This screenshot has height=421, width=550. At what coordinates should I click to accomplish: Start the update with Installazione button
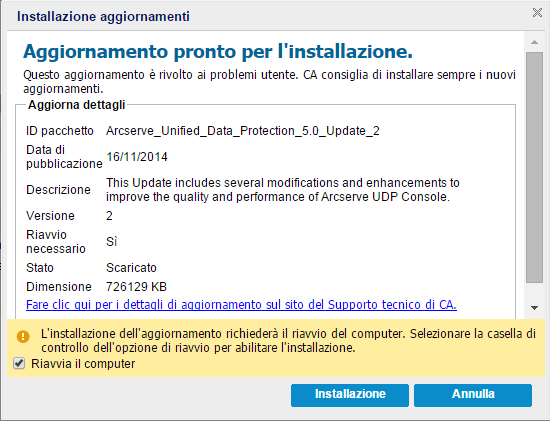pyautogui.click(x=350, y=395)
